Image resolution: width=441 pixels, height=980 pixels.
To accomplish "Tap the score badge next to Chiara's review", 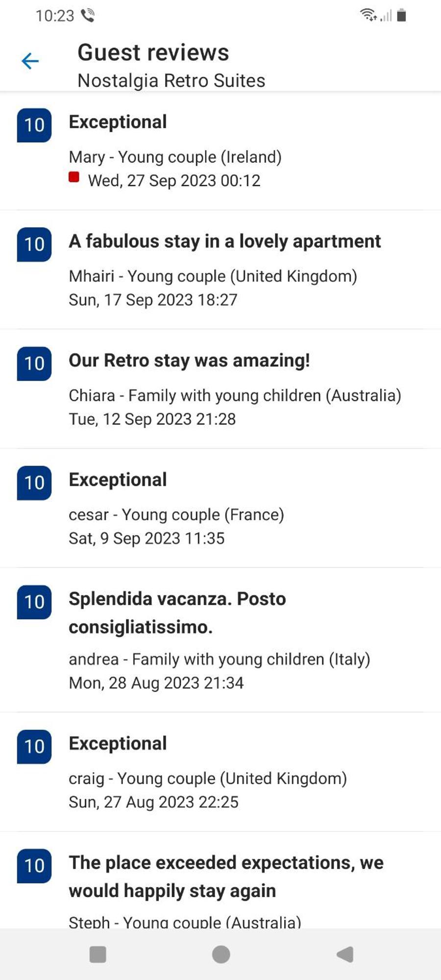I will click(34, 364).
